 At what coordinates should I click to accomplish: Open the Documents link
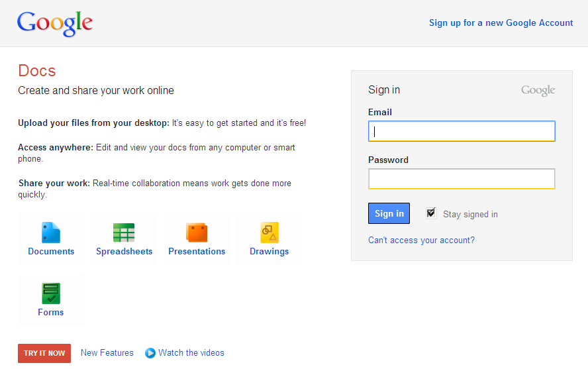tap(51, 251)
